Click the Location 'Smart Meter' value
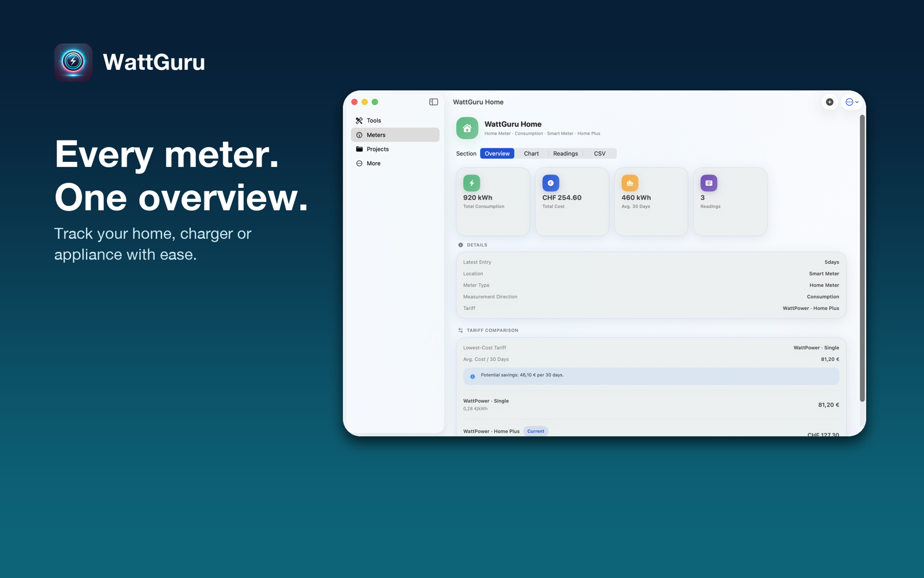 [x=824, y=274]
